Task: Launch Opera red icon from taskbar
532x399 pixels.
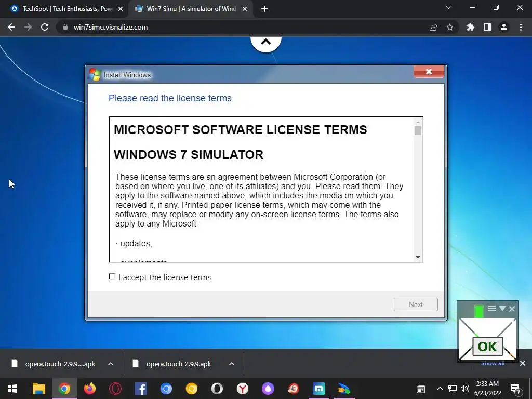Action: point(115,389)
